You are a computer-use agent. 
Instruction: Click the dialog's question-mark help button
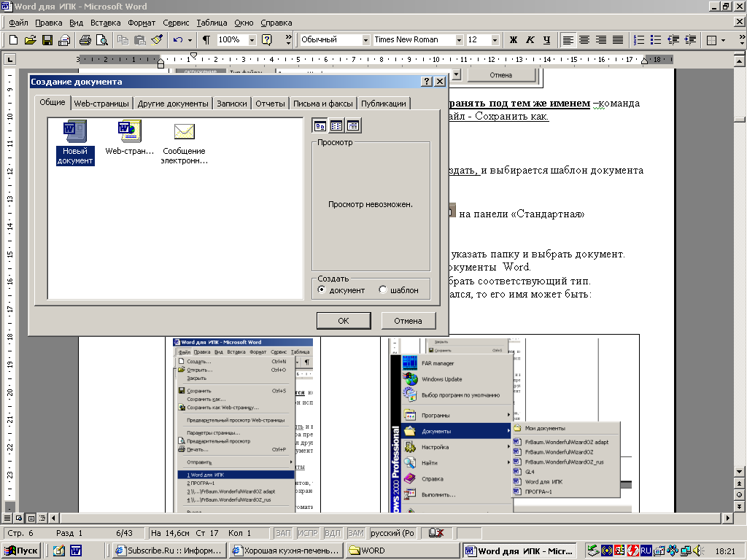click(x=427, y=82)
